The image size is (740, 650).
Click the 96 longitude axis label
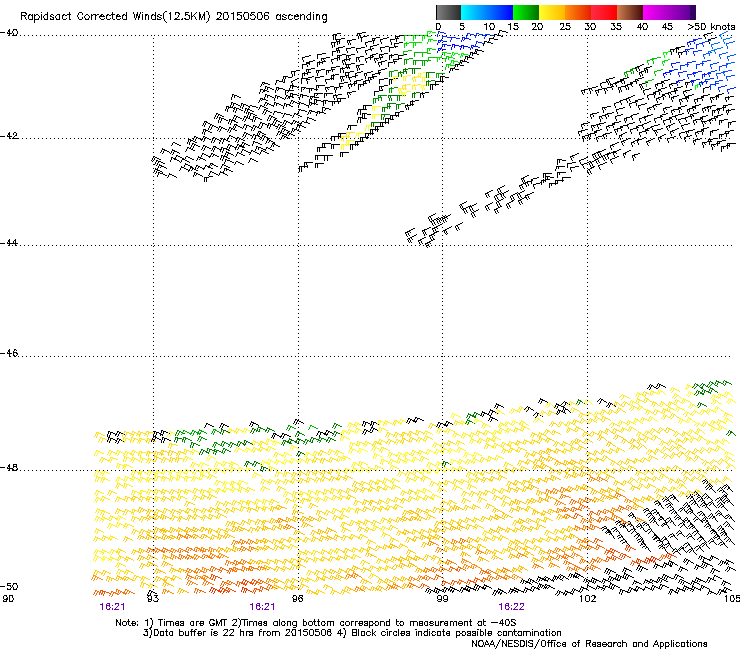point(297,599)
